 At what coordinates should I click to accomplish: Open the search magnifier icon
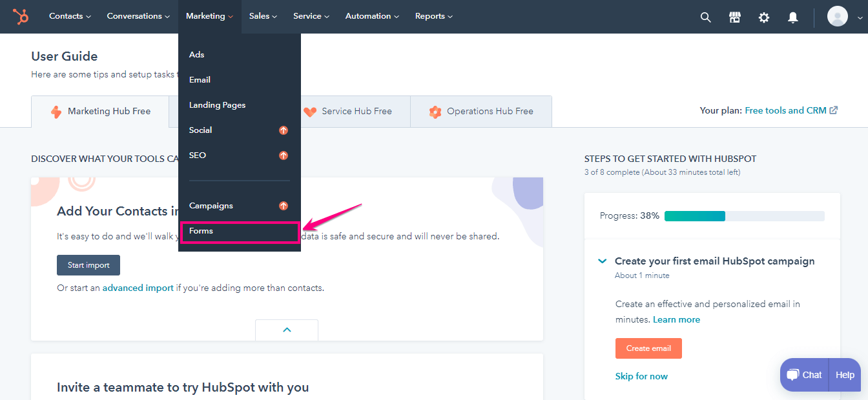(x=706, y=17)
